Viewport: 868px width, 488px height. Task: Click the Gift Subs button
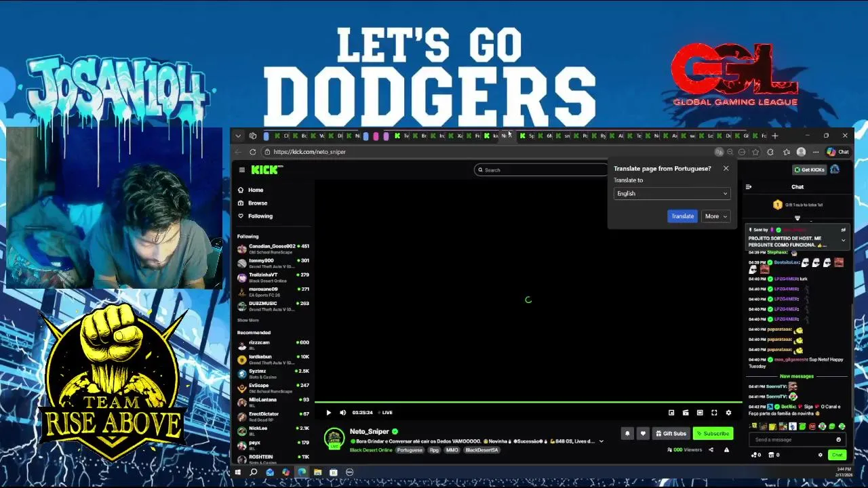[x=671, y=433]
